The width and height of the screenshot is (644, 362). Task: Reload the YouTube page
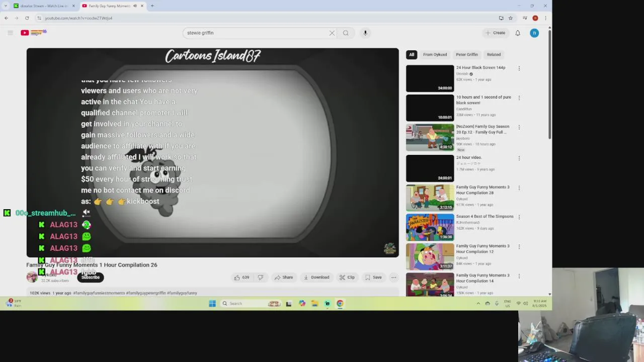[x=27, y=18]
